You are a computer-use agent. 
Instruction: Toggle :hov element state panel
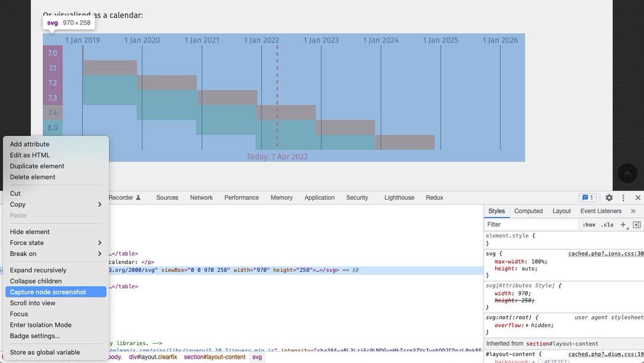click(x=589, y=224)
